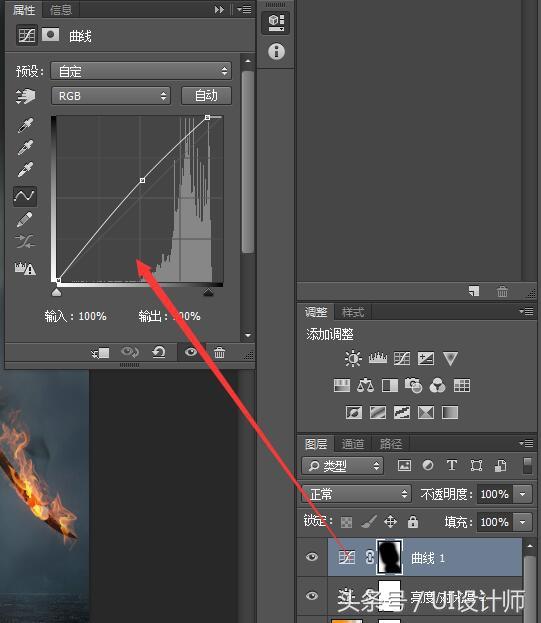Open the layer filter 类型 dropdown
The width and height of the screenshot is (541, 623).
coord(342,466)
